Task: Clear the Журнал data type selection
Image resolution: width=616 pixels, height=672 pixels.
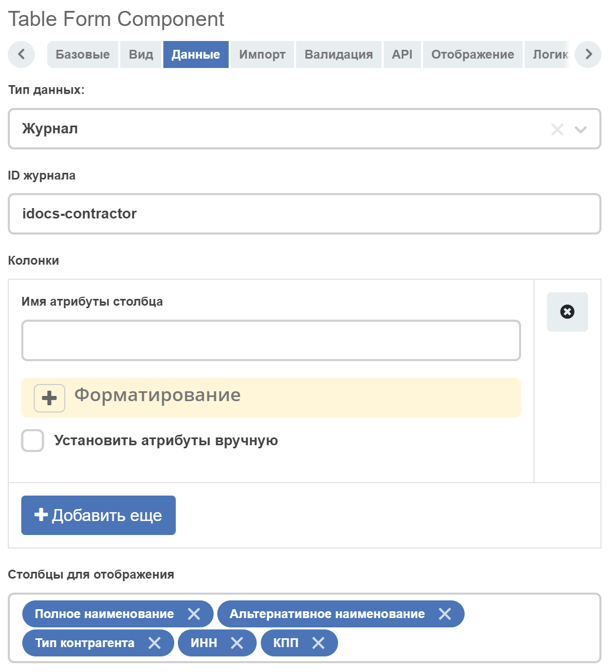Action: point(557,129)
